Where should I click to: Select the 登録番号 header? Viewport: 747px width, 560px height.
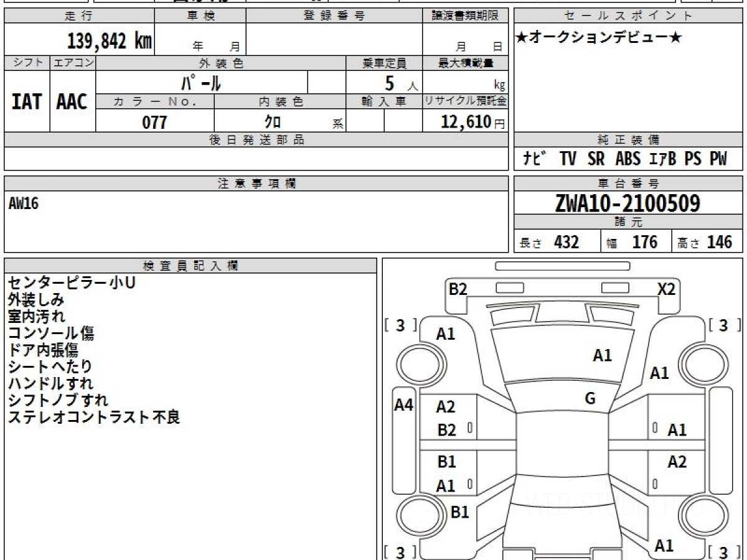click(334, 16)
